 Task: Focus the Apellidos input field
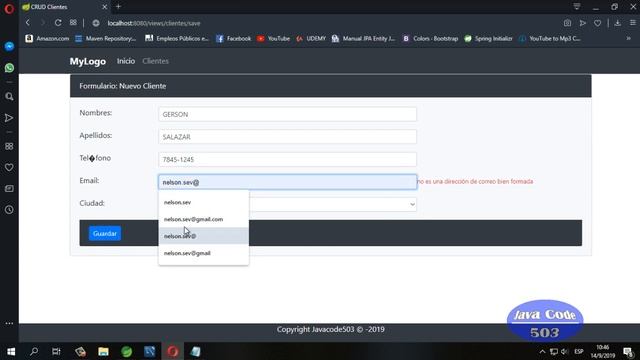click(287, 136)
